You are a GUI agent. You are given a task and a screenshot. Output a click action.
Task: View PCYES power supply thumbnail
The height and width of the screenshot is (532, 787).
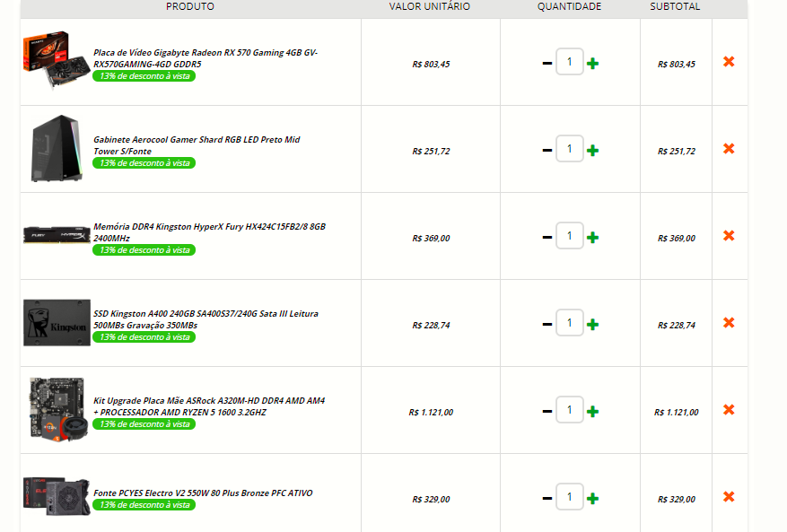click(x=57, y=496)
